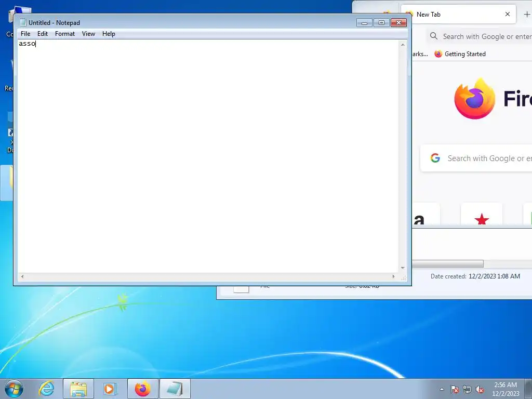Viewport: 532px width, 399px height.
Task: Click in the Notepad text area
Action: tap(208, 156)
